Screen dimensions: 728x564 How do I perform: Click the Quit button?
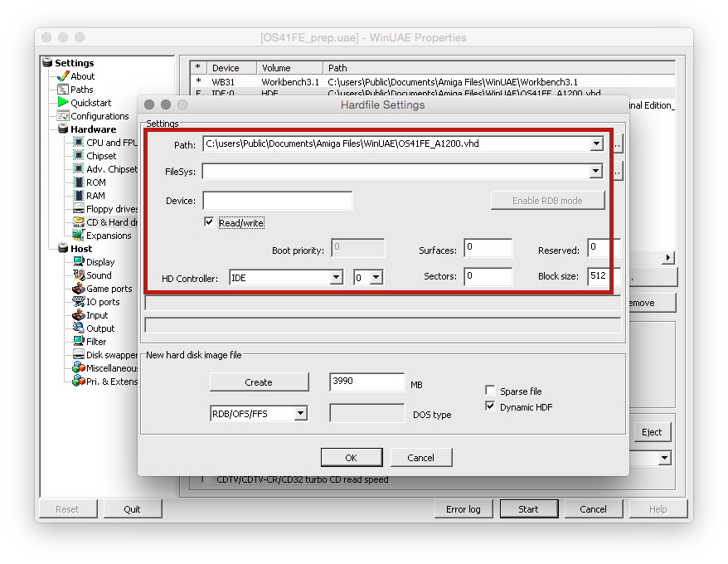pyautogui.click(x=133, y=508)
